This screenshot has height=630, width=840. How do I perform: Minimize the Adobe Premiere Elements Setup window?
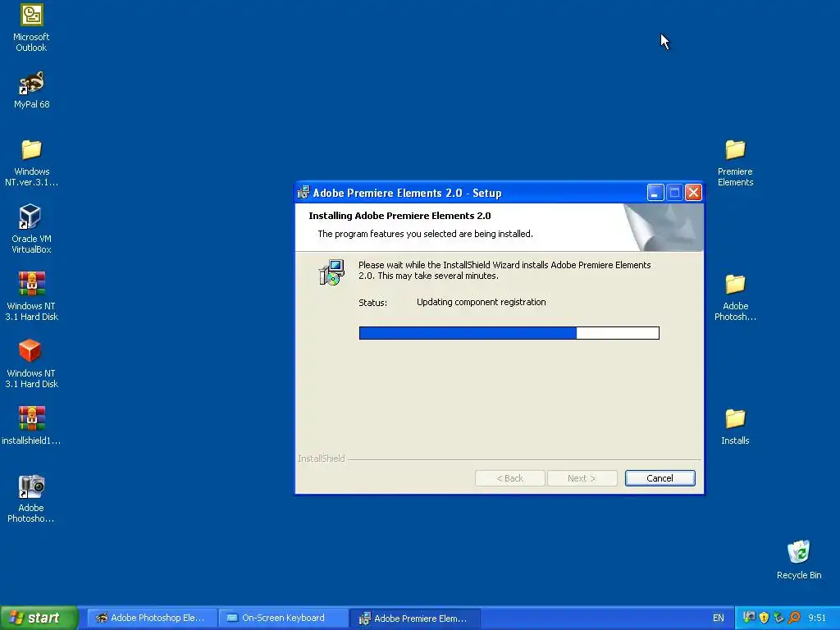click(655, 192)
